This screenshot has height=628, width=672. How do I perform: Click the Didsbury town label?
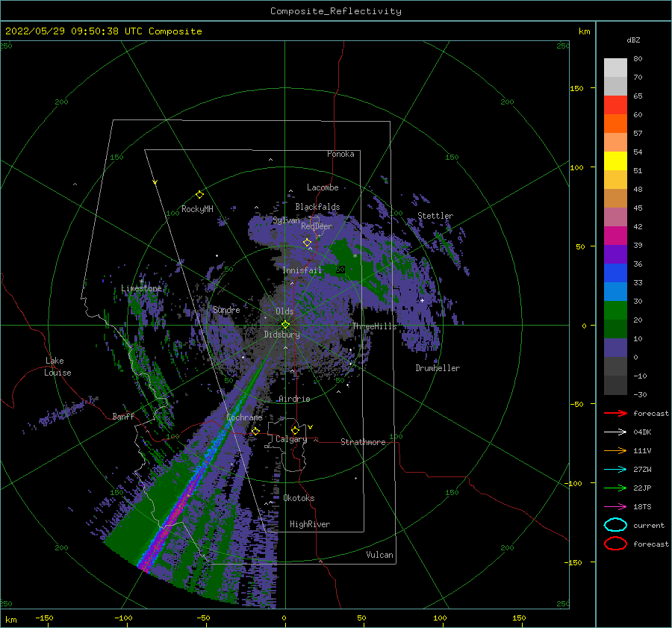tap(282, 335)
